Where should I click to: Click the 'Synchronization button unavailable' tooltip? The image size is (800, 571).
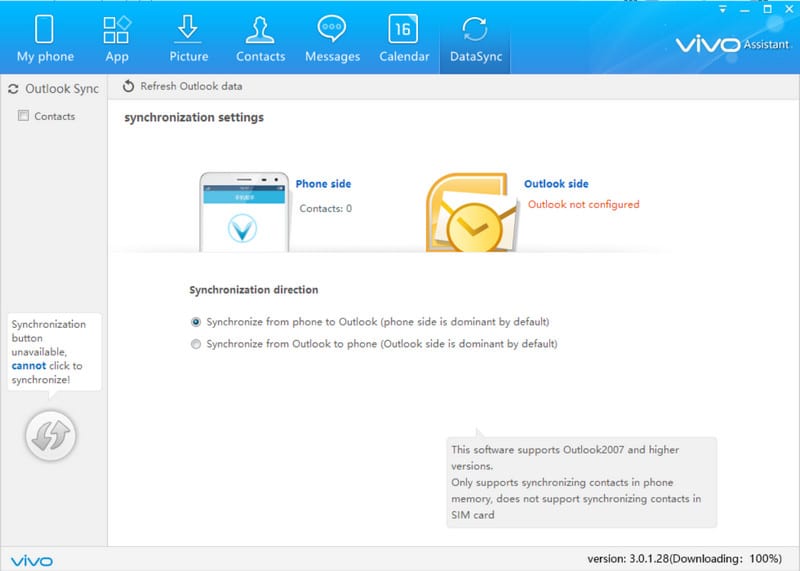point(54,352)
